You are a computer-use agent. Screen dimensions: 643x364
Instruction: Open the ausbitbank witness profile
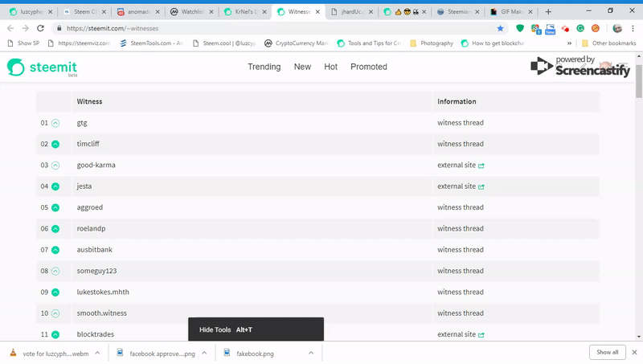pyautogui.click(x=94, y=249)
